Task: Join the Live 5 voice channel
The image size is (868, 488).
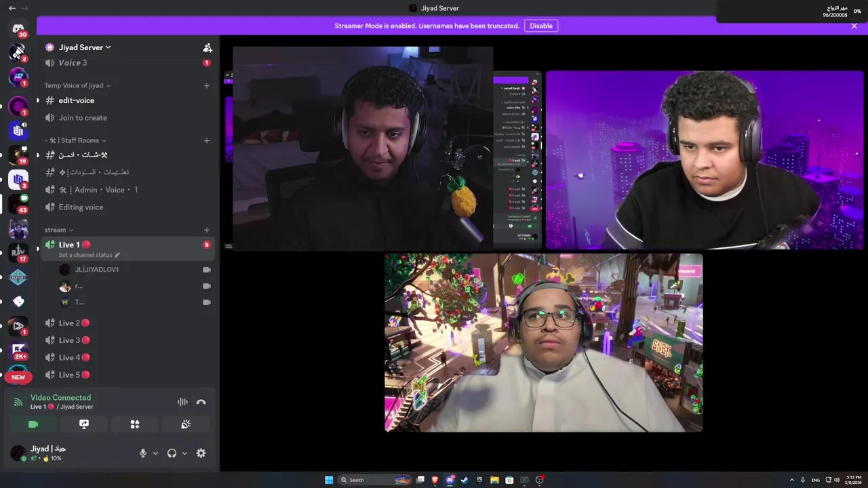Action: tap(127, 375)
